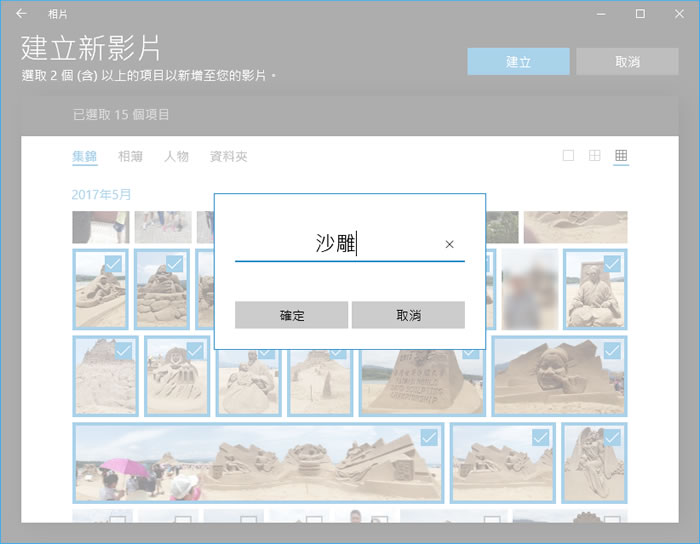Open the 資料夾 tab

(229, 157)
